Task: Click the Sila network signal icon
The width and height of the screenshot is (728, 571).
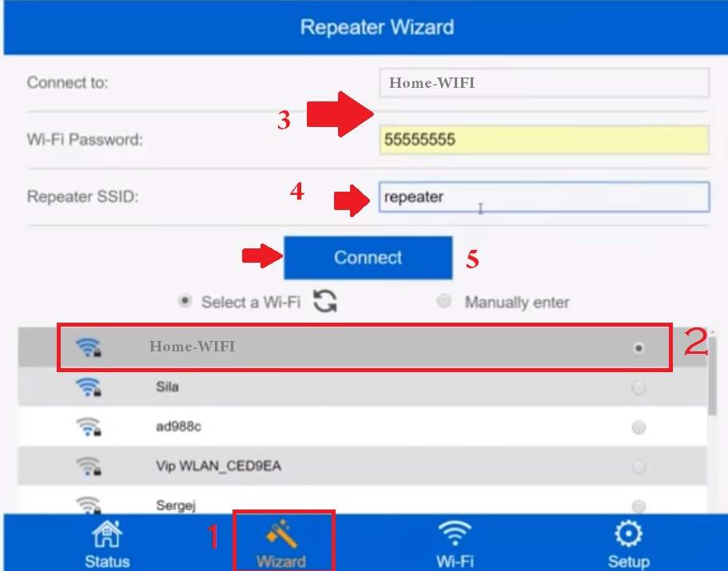Action: pyautogui.click(x=89, y=387)
